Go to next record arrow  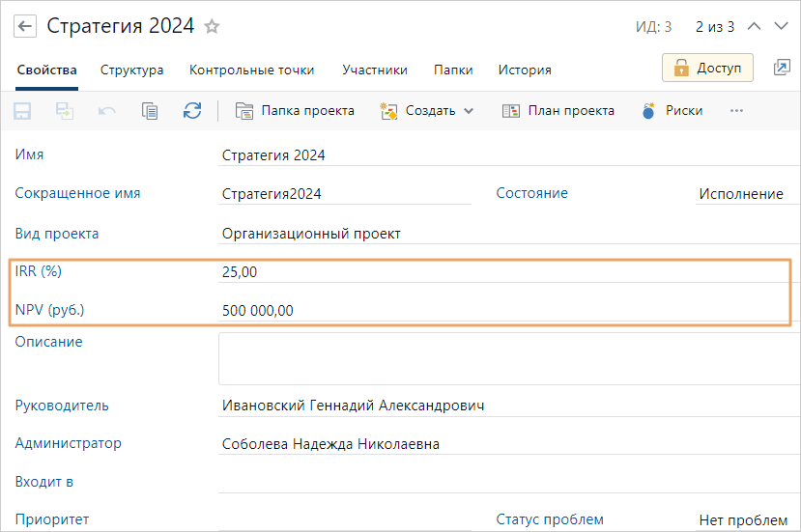783,27
